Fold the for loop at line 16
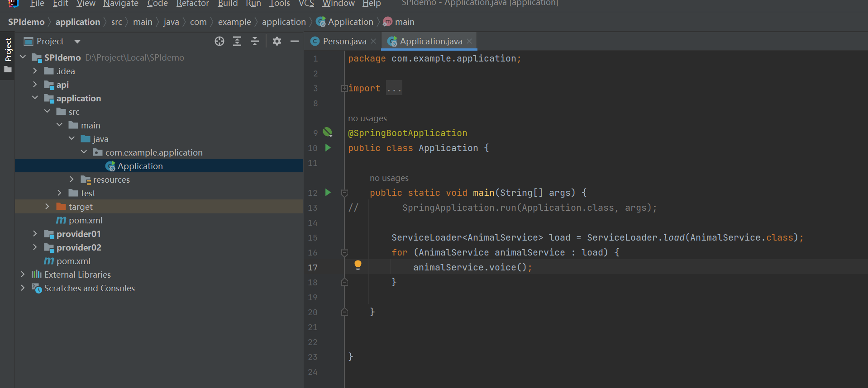This screenshot has width=868, height=388. [x=344, y=253]
